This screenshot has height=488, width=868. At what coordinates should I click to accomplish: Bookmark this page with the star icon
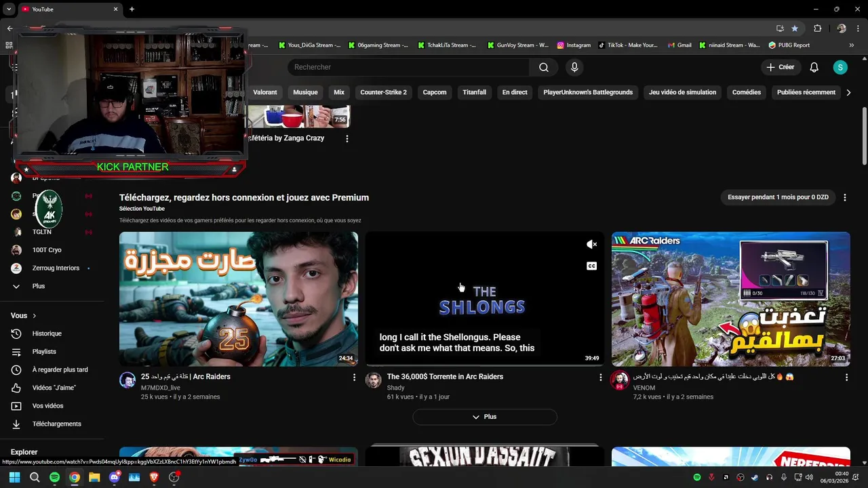(x=795, y=28)
